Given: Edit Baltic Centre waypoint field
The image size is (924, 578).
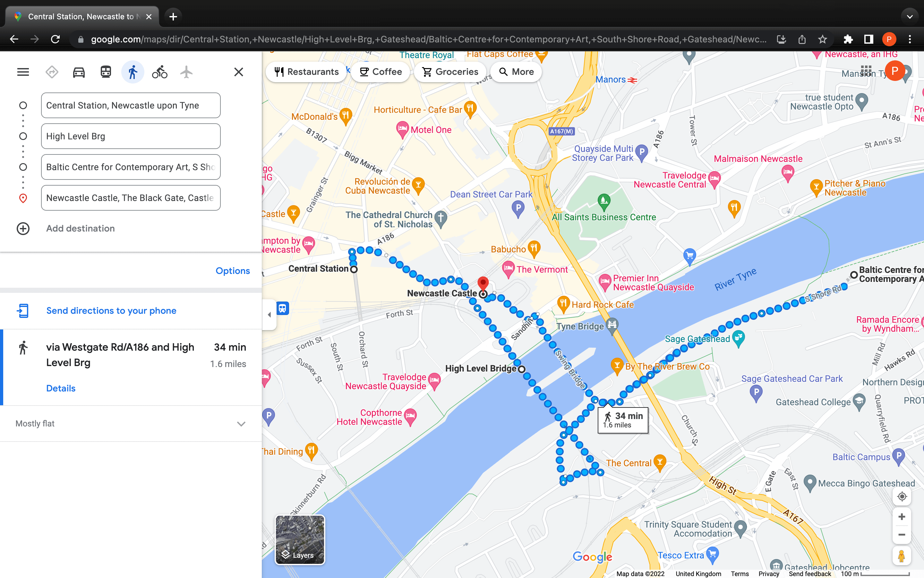Looking at the screenshot, I should pos(131,167).
